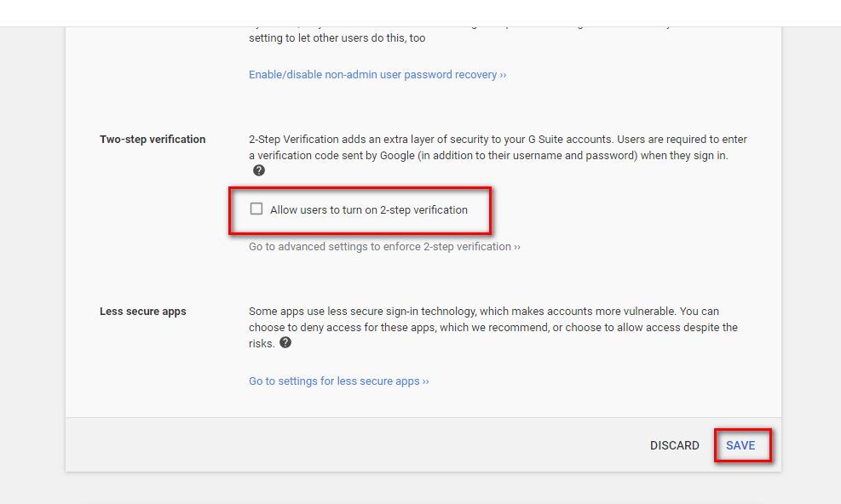Open help icon for Less secure apps

(x=285, y=342)
